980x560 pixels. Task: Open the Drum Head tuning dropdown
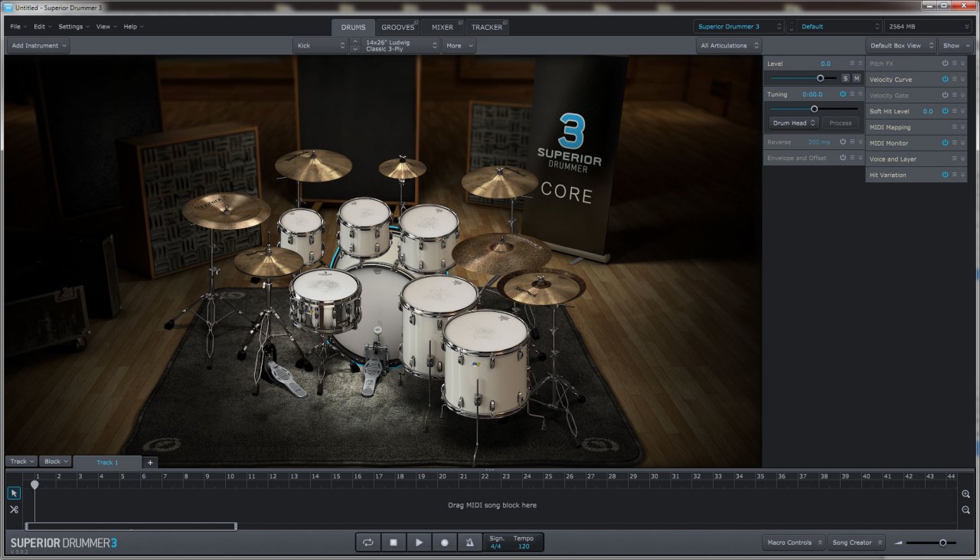(x=794, y=123)
